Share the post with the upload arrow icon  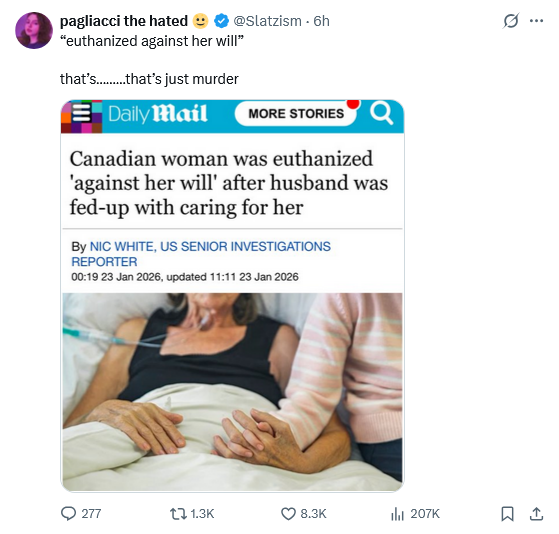click(x=536, y=514)
